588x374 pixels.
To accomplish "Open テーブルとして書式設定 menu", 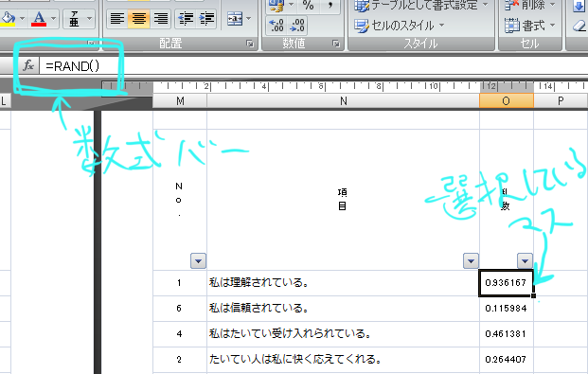I will point(420,6).
